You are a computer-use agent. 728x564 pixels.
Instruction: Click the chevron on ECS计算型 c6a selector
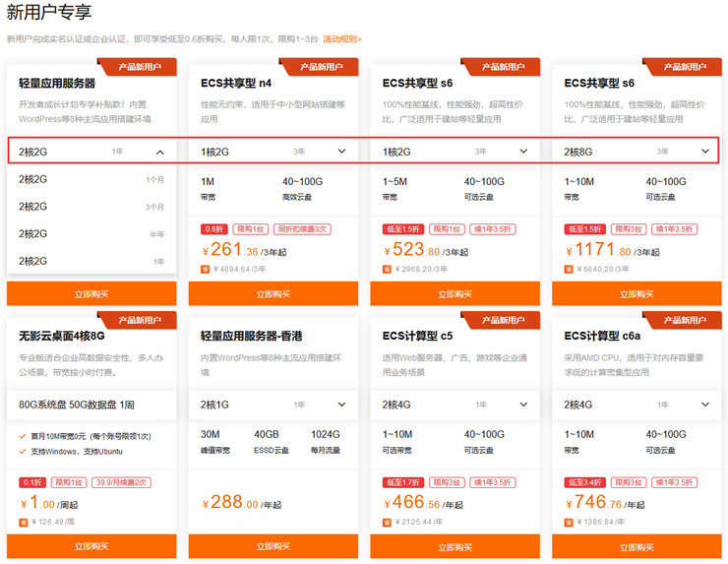click(705, 405)
